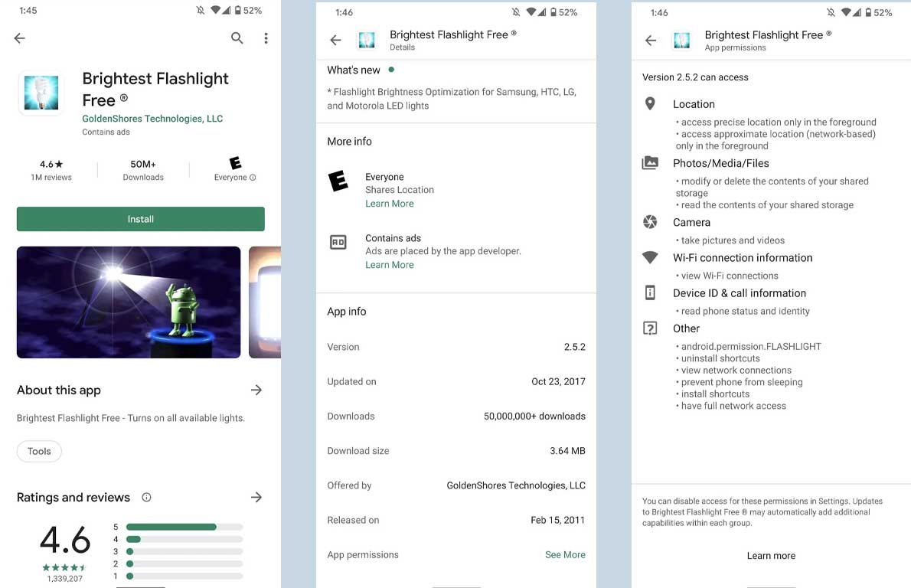Tap 'Version 2.5.2 can access' heading

pos(695,77)
